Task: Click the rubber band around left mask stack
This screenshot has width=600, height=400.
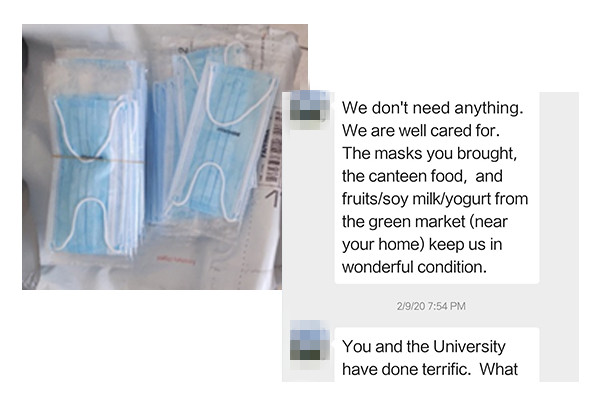Action: [x=98, y=158]
